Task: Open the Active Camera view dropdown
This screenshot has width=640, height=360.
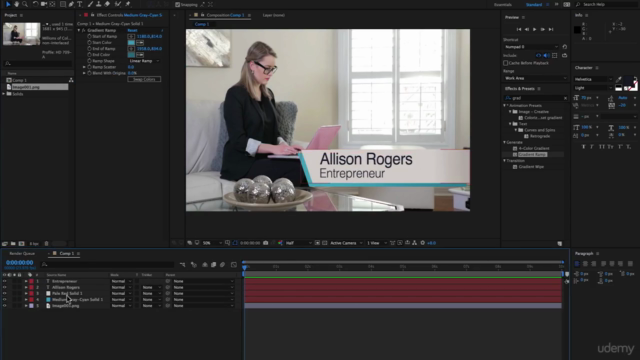Action: [x=346, y=243]
